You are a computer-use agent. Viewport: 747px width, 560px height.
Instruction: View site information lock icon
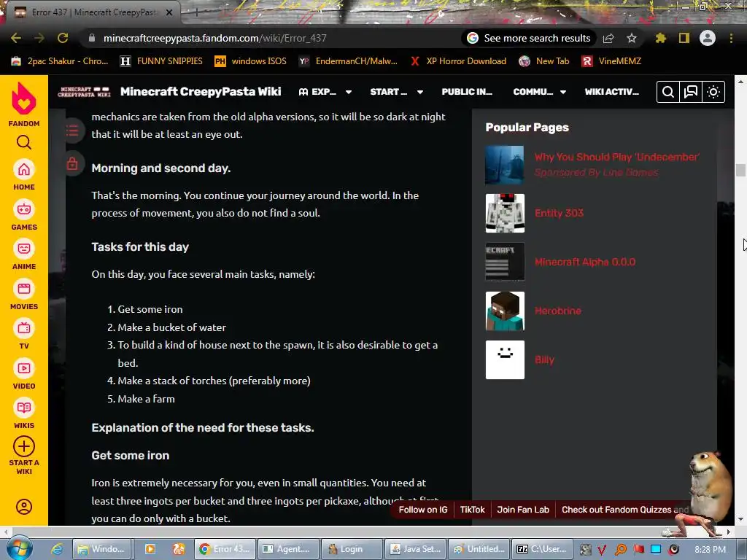92,38
